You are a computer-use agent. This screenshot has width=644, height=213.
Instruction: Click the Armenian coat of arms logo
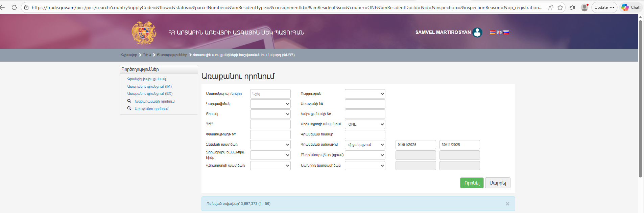[x=144, y=33]
